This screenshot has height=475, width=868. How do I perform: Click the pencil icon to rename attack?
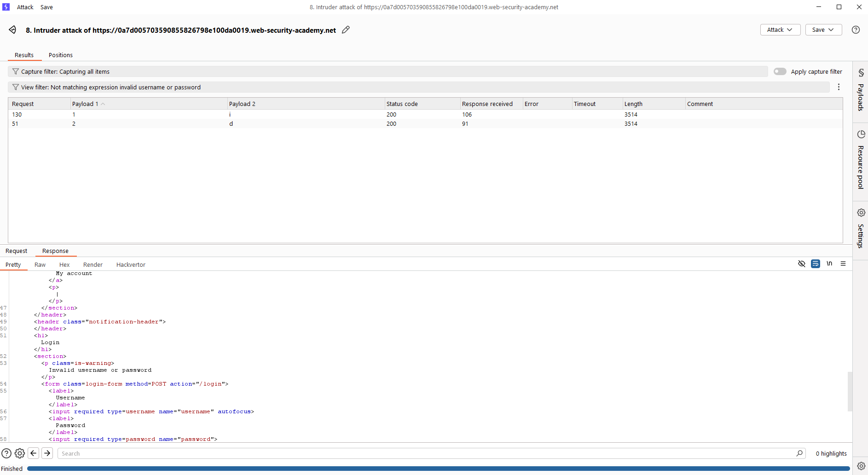point(346,30)
